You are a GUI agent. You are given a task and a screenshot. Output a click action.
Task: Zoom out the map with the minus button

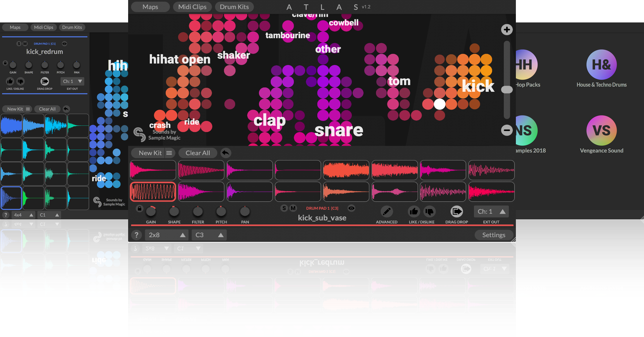506,130
